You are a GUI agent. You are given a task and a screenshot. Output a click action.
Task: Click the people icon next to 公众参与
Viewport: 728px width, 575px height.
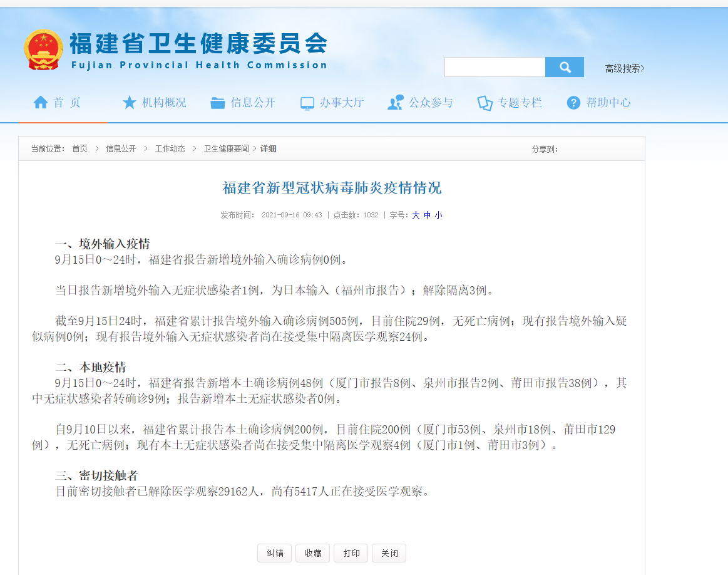pos(394,101)
